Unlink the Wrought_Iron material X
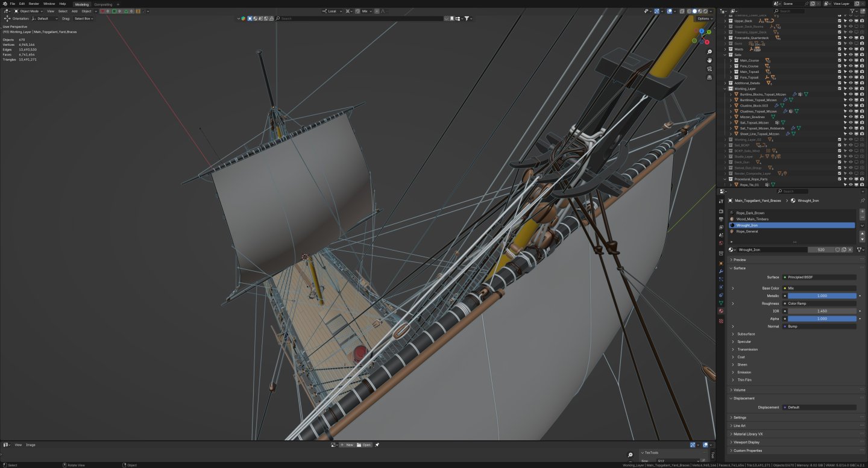Image resolution: width=868 pixels, height=468 pixels. [x=851, y=249]
